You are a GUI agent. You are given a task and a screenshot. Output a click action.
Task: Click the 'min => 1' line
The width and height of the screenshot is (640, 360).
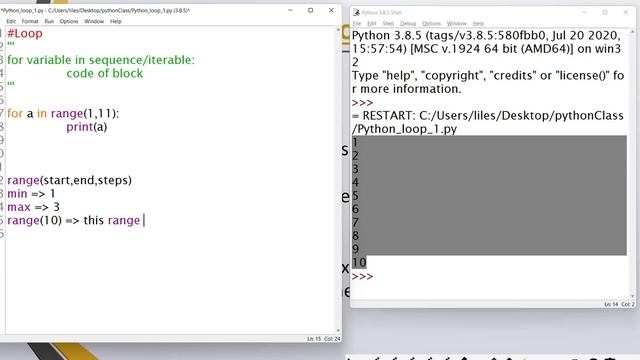point(31,194)
